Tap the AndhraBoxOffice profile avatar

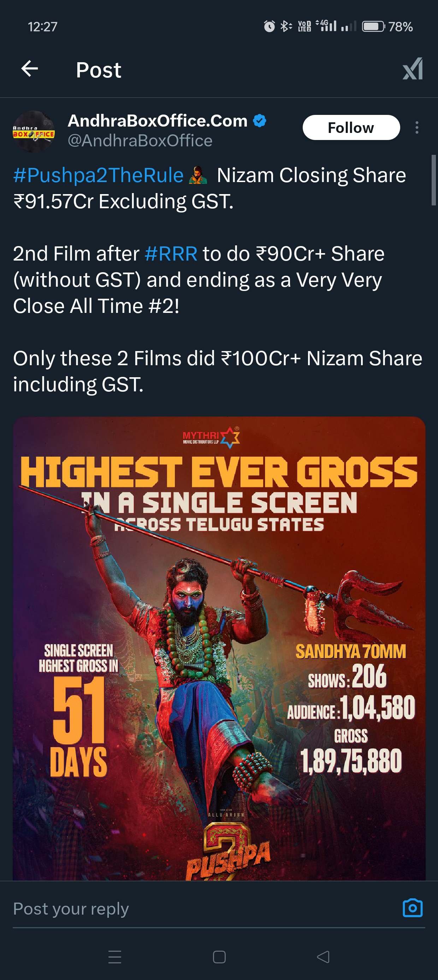click(34, 131)
